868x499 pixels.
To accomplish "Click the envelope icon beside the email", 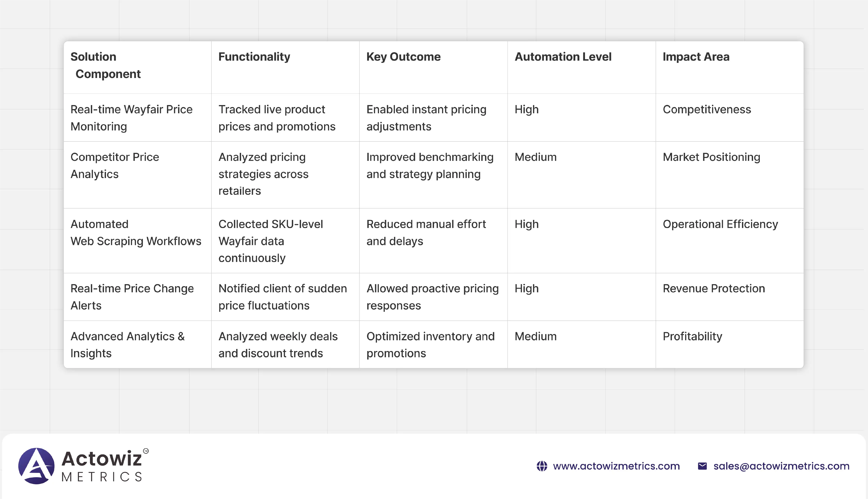I will tap(702, 466).
